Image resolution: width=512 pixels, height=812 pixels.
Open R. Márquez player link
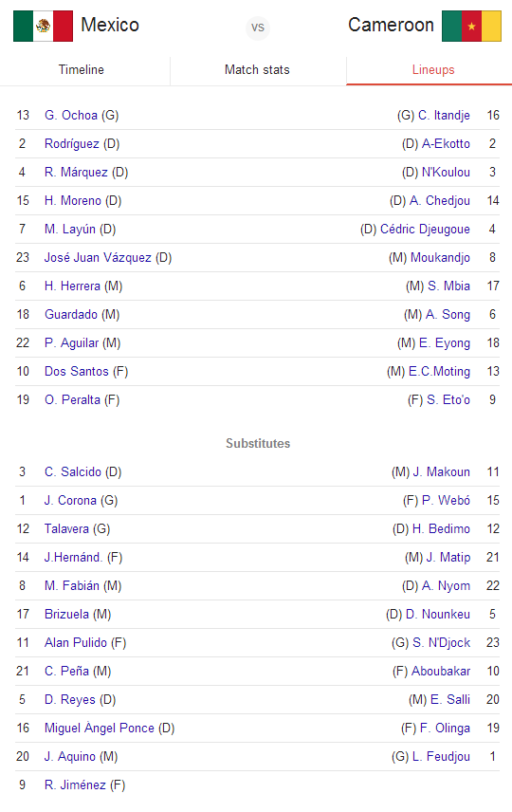(76, 172)
